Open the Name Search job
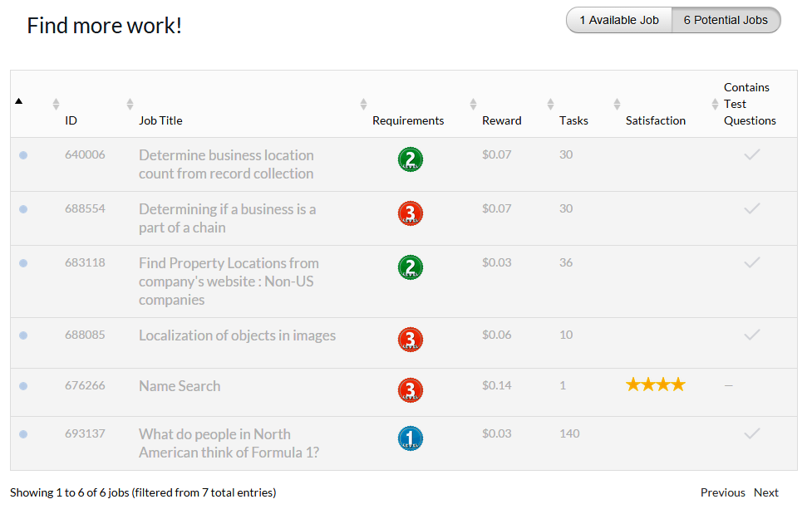The image size is (812, 509). [x=180, y=386]
